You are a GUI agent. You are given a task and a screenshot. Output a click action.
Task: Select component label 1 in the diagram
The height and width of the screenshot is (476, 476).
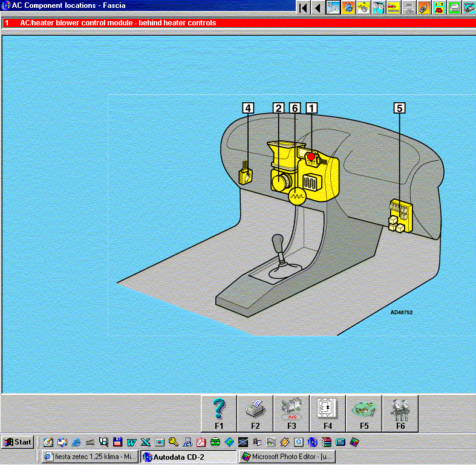click(311, 108)
